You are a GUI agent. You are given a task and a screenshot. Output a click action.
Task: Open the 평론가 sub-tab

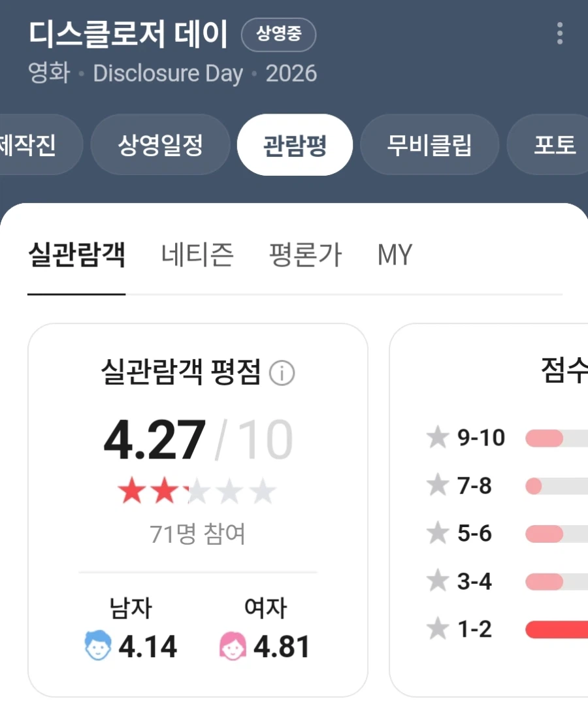pos(305,255)
